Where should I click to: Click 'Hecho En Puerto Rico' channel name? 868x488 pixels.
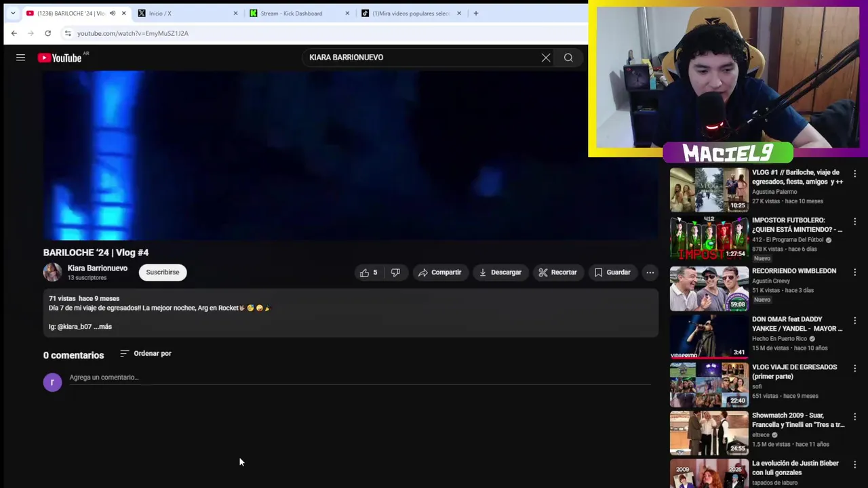[779, 339]
